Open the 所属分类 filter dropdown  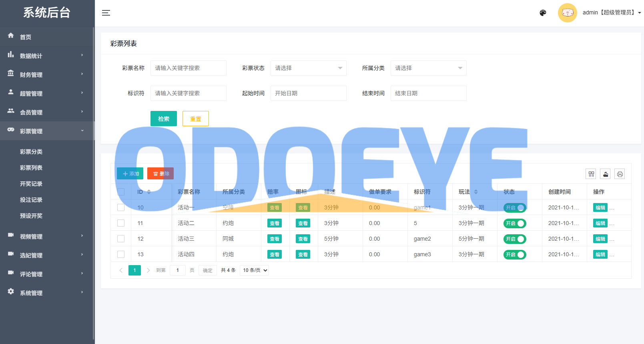pyautogui.click(x=428, y=68)
